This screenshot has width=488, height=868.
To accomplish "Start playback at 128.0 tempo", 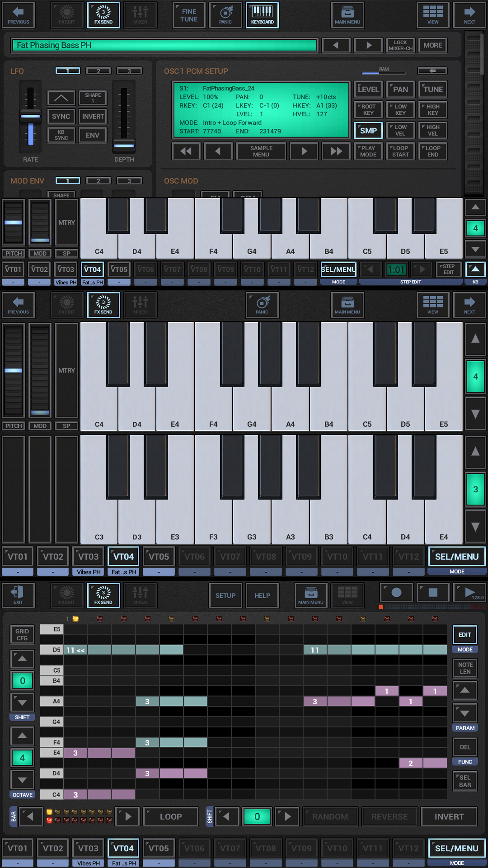I will (x=469, y=593).
